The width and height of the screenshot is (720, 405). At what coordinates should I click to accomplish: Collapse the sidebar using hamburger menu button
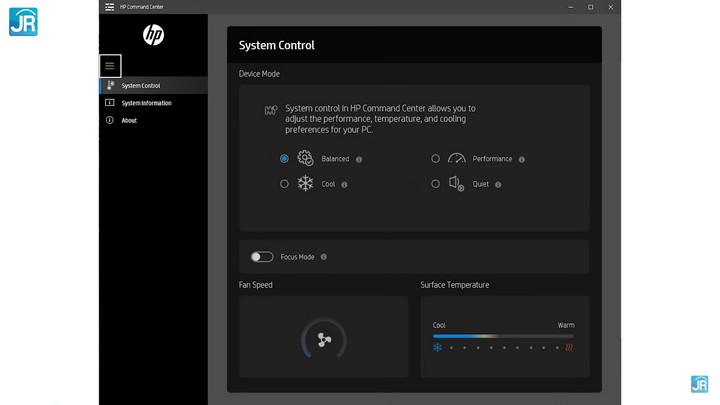point(110,66)
